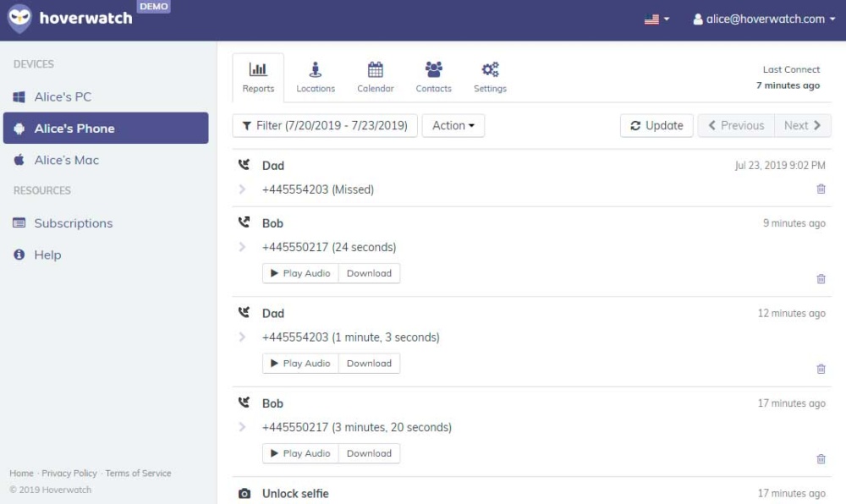
Task: Expand Bob's 3 minutes, 20 seconds call
Action: click(x=242, y=427)
